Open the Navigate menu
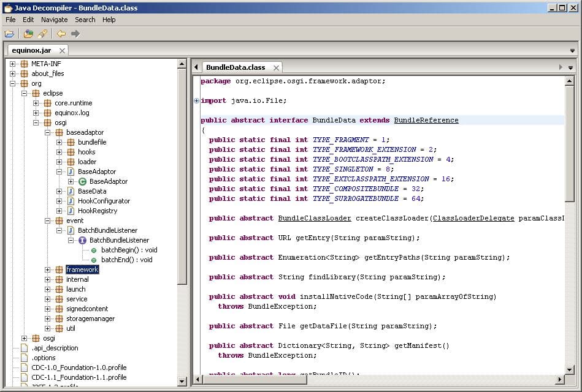Viewport: 582px width, 392px height. coord(54,20)
